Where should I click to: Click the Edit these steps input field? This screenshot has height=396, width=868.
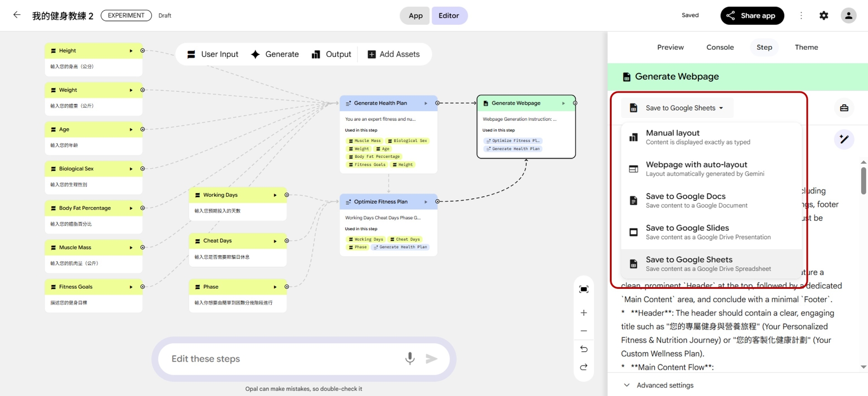click(x=280, y=359)
